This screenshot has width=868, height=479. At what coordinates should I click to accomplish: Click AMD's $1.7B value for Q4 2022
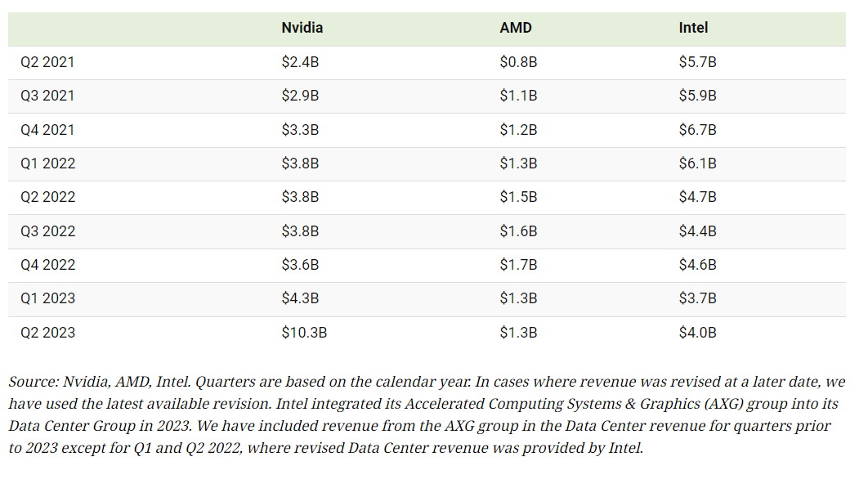tap(518, 265)
